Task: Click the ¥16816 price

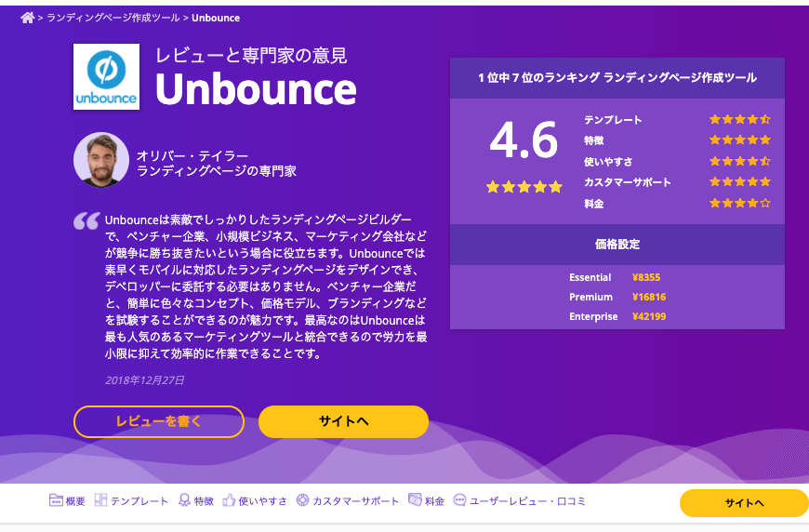Action: point(649,297)
